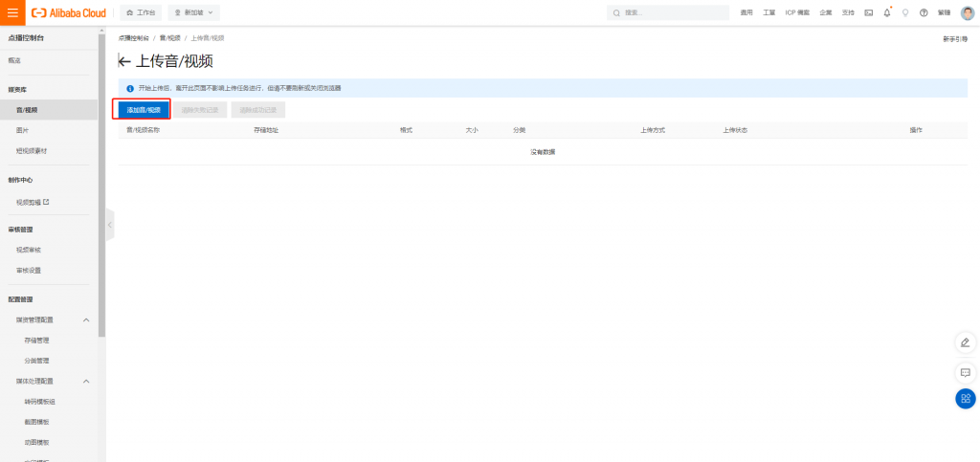The height and width of the screenshot is (462, 980).
Task: Open the notification bell
Action: (x=887, y=12)
